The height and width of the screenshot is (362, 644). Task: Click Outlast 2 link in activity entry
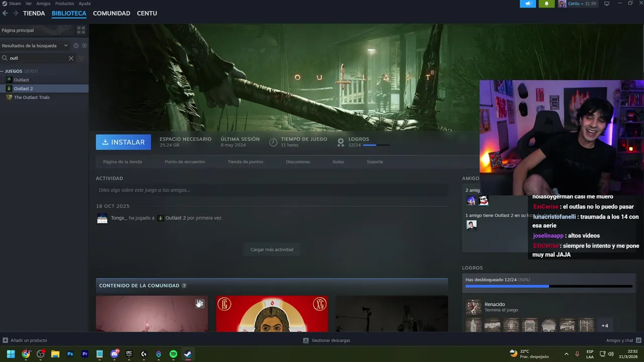(176, 218)
